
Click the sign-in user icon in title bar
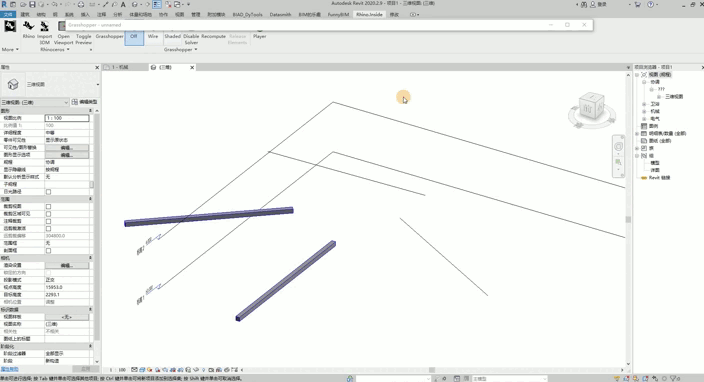pyautogui.click(x=593, y=4)
